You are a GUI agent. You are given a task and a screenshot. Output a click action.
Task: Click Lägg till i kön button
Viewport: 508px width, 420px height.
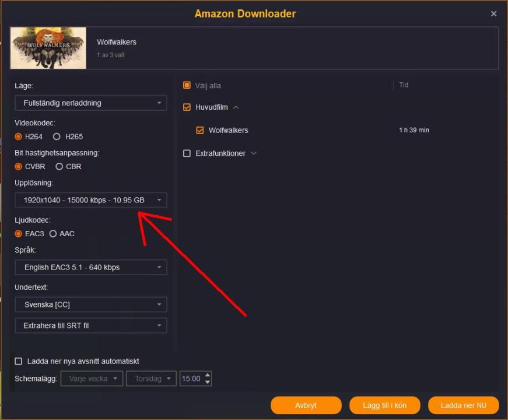point(384,405)
